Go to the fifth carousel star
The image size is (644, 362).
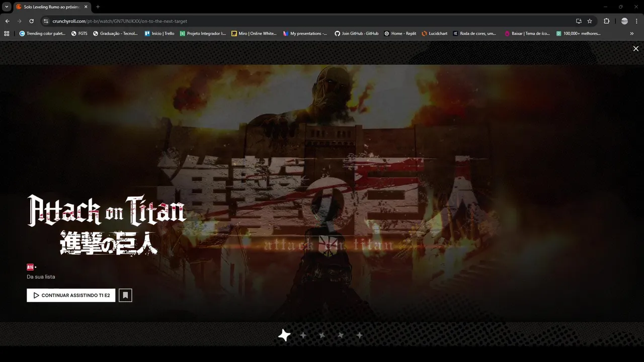click(359, 335)
